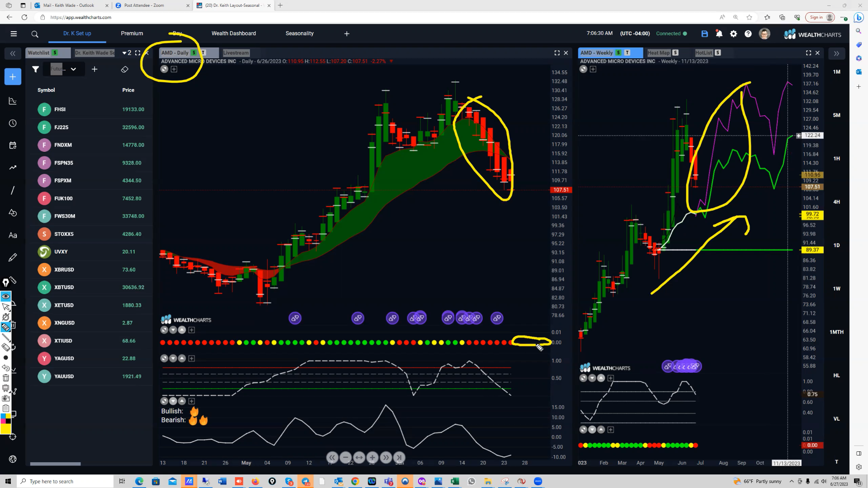Expand plus box on dot-indicator pane
The image size is (868, 488).
pos(192,330)
